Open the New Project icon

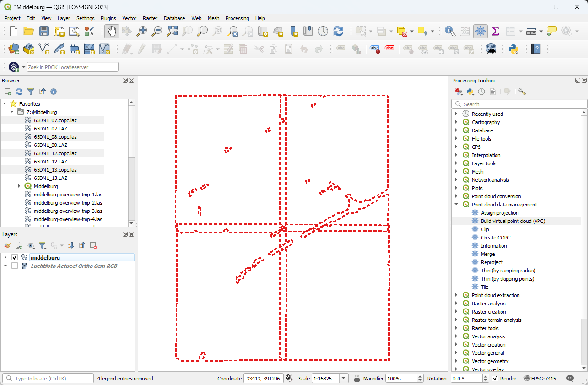[x=13, y=32]
